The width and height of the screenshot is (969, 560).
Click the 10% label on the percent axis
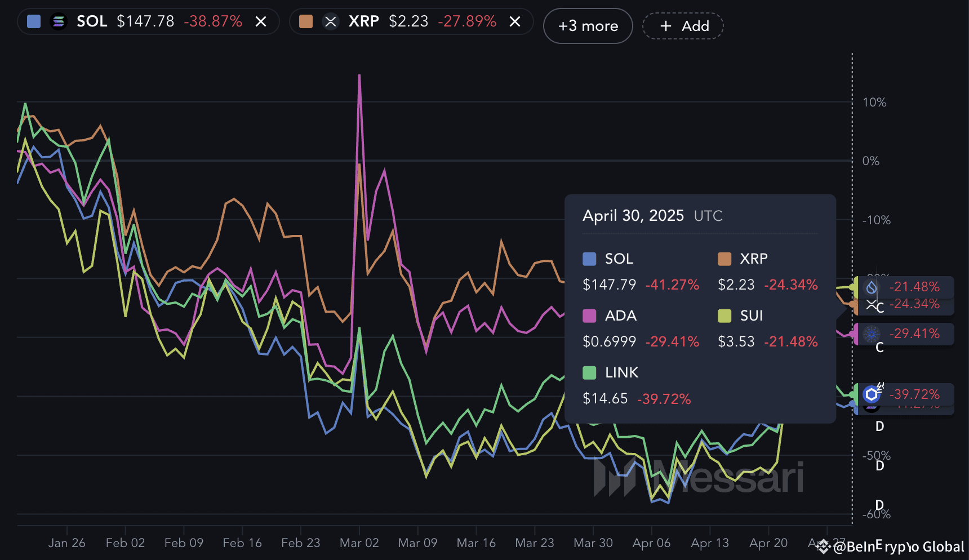coord(874,103)
